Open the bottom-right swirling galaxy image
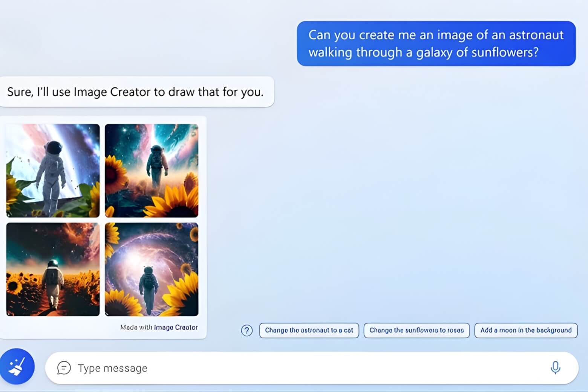 (x=152, y=269)
